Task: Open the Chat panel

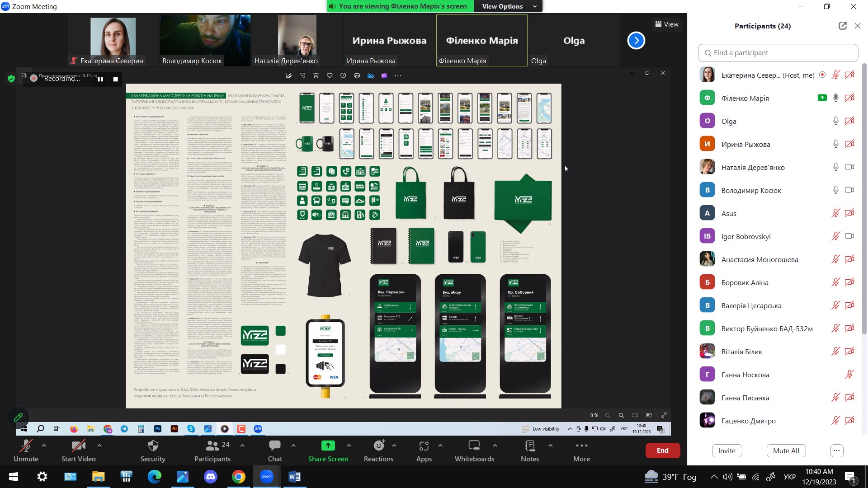Action: coord(274,450)
